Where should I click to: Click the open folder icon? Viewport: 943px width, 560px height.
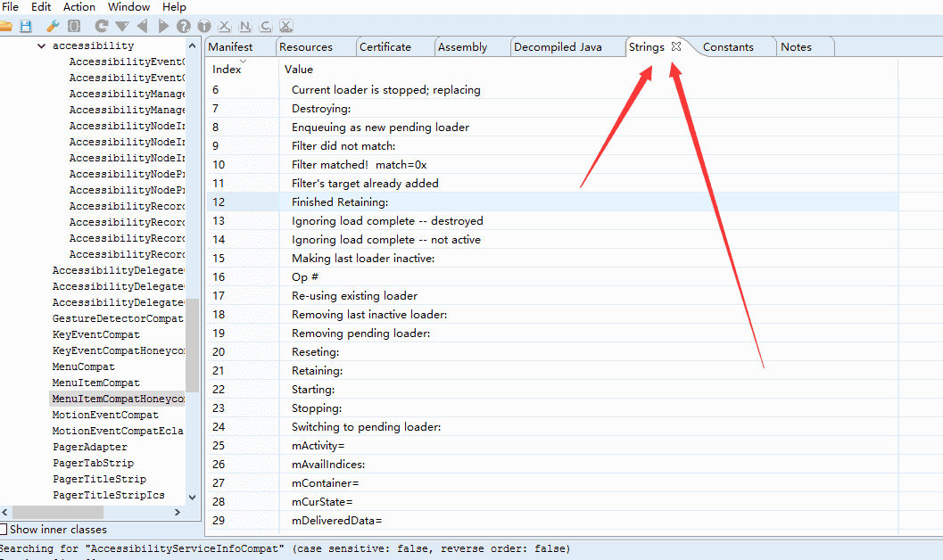tap(5, 27)
